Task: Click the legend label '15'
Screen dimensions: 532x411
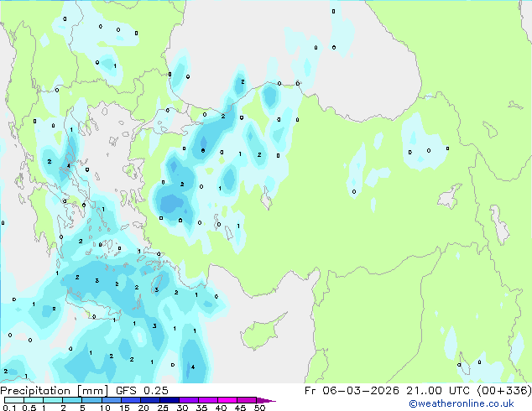Action: coord(124,408)
